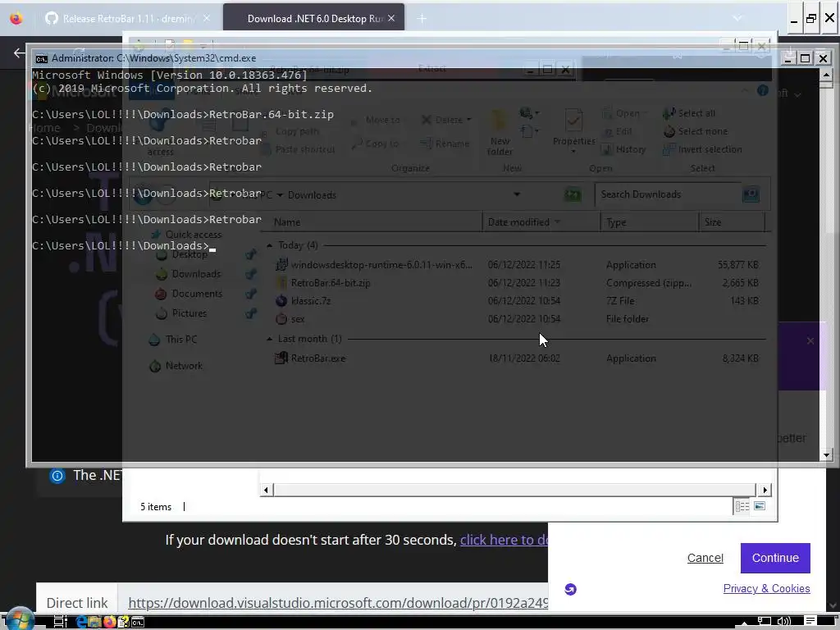Screen dimensions: 840x630
Task: Select Network in the Explorer sidebar
Action: point(176,366)
